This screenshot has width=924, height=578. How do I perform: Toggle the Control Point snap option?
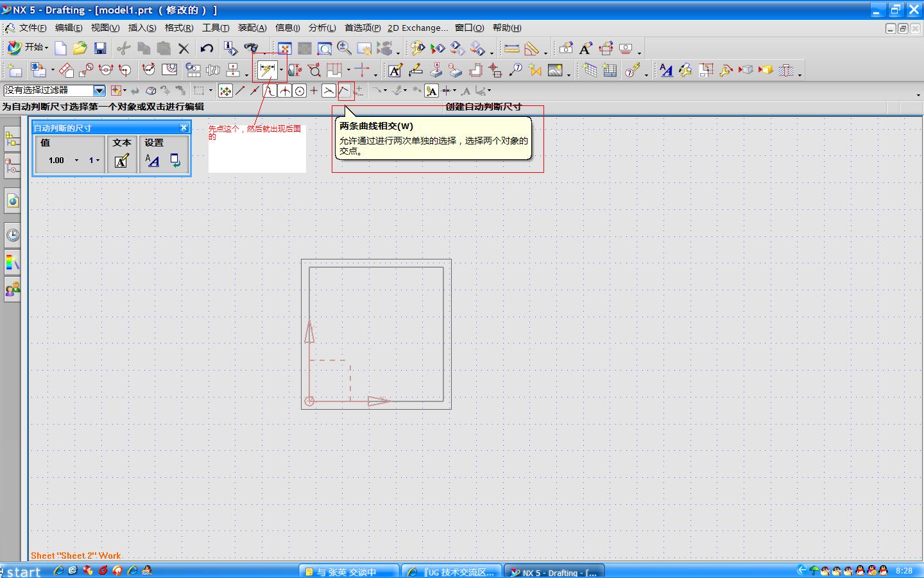269,91
